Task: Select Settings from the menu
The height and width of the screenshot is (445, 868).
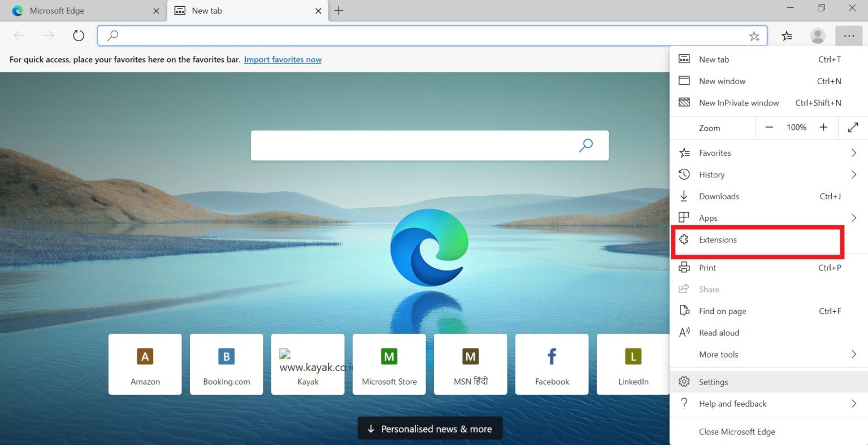Action: (713, 382)
